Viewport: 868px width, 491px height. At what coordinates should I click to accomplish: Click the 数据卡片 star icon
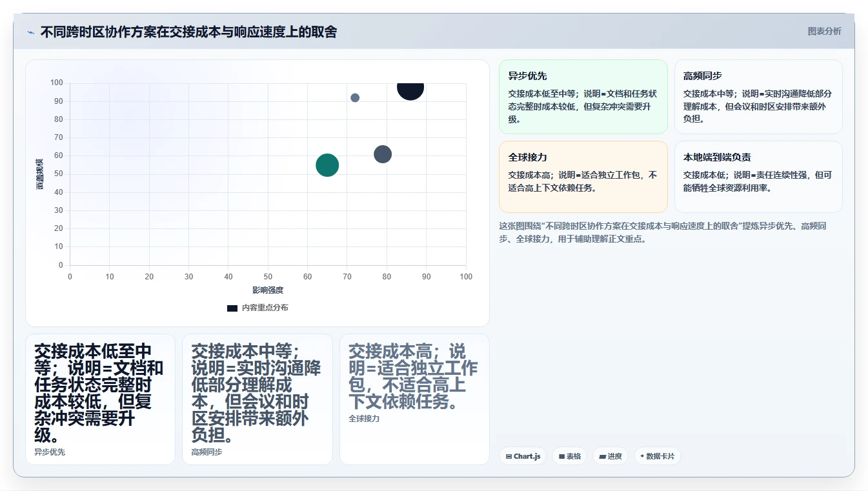coord(642,456)
